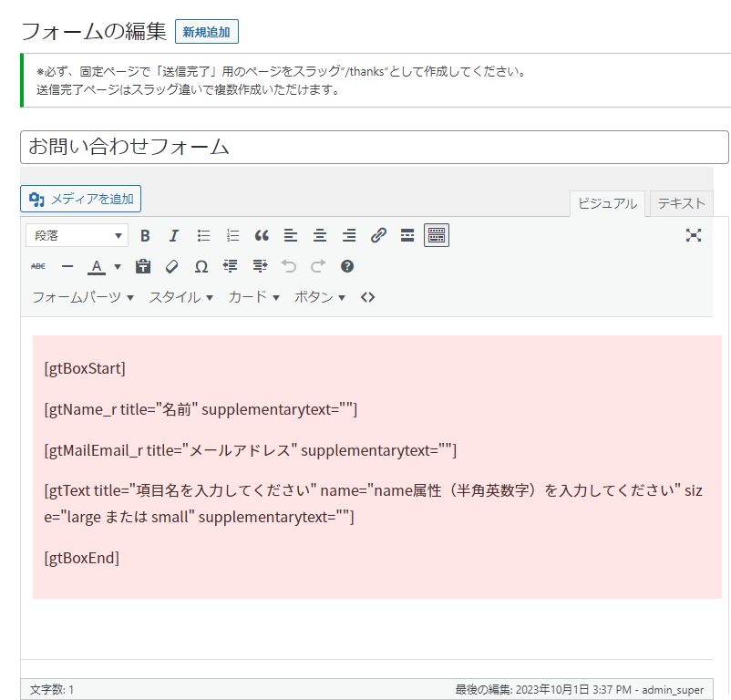731x700 pixels.
Task: Click the insert link icon
Action: pos(378,236)
